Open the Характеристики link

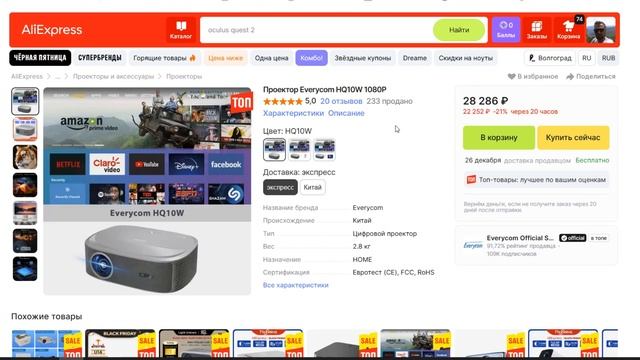293,113
